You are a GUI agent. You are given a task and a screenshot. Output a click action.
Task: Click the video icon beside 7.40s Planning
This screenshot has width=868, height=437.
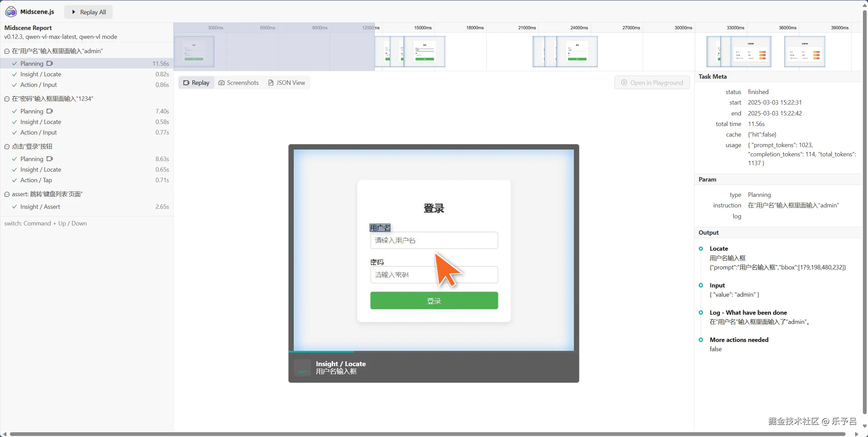[50, 111]
